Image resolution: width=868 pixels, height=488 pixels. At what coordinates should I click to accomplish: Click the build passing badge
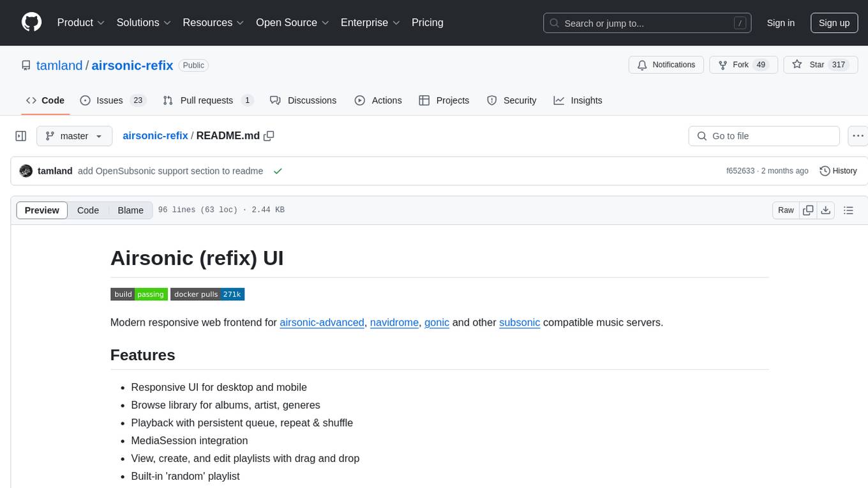pyautogui.click(x=139, y=294)
